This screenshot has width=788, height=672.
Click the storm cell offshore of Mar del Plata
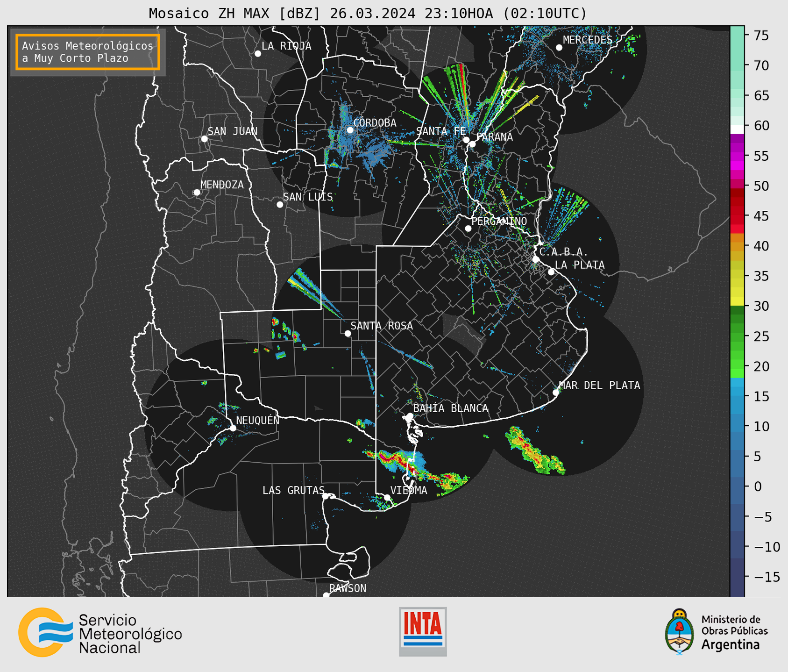(x=535, y=451)
